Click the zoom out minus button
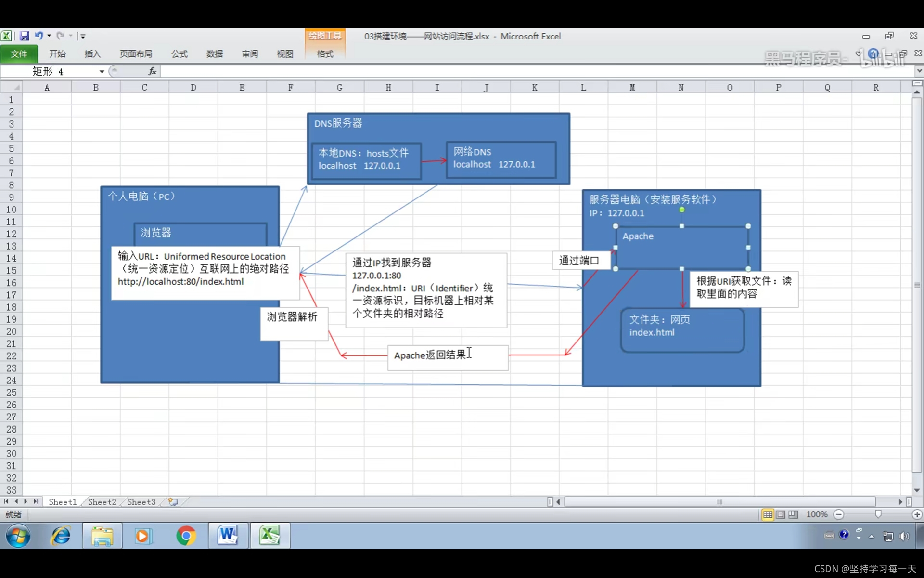The width and height of the screenshot is (924, 578). [x=839, y=514]
